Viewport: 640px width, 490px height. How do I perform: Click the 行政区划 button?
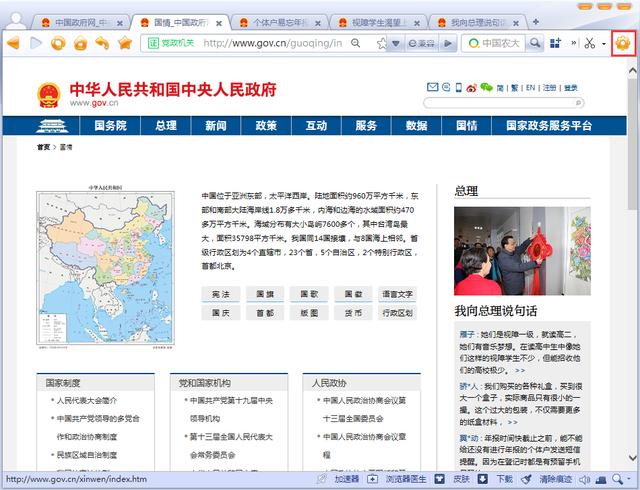(397, 312)
